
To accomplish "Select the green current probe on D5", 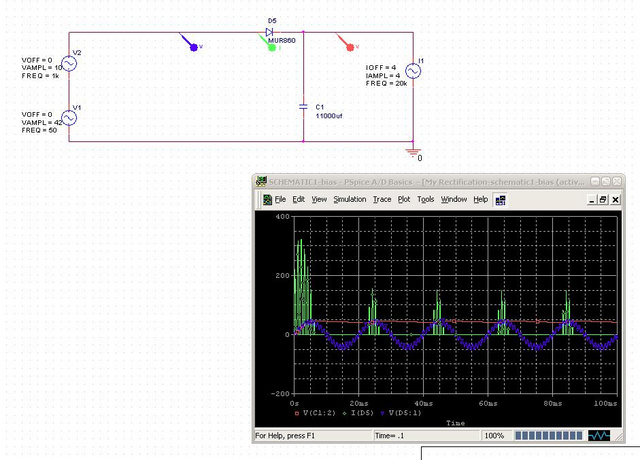I will [x=271, y=48].
